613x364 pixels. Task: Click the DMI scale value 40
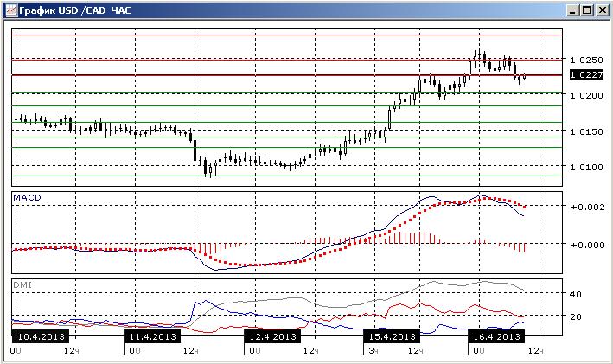[576, 294]
